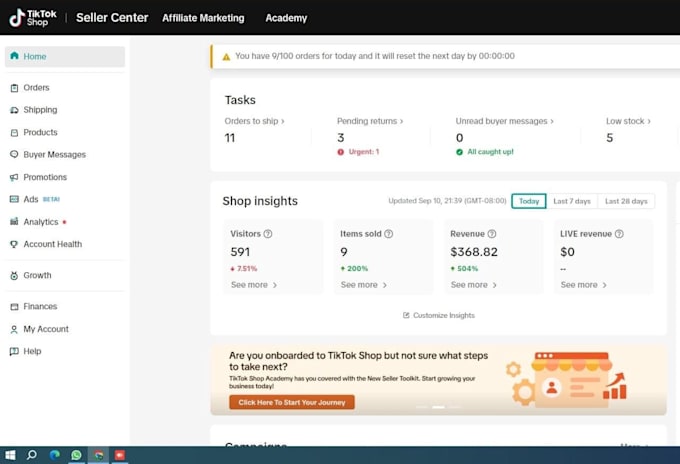Screen dimensions: 680x464
Task: Click the Ads icon in the sidebar
Action: (14, 199)
